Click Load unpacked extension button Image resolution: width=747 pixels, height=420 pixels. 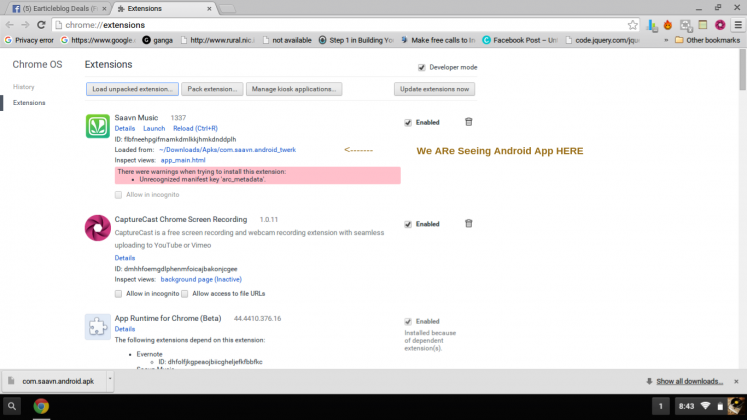click(x=132, y=89)
